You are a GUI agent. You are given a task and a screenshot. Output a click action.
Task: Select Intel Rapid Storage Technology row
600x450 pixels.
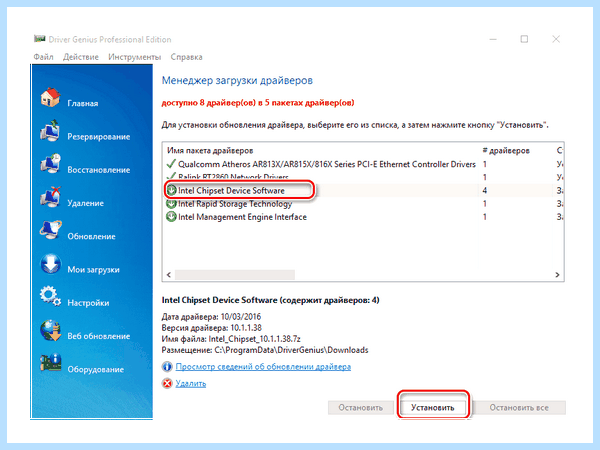[x=364, y=204]
